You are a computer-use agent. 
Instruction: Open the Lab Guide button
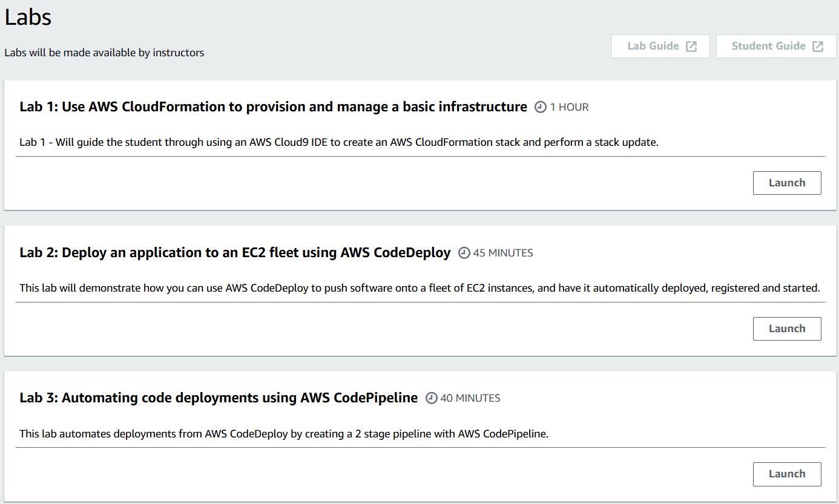(660, 47)
